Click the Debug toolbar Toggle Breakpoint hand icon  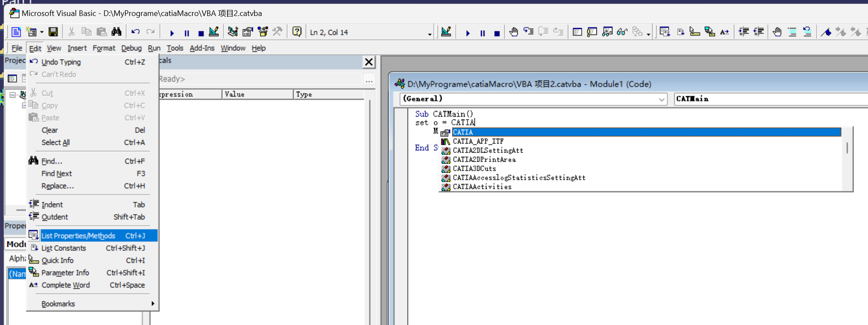[x=513, y=32]
